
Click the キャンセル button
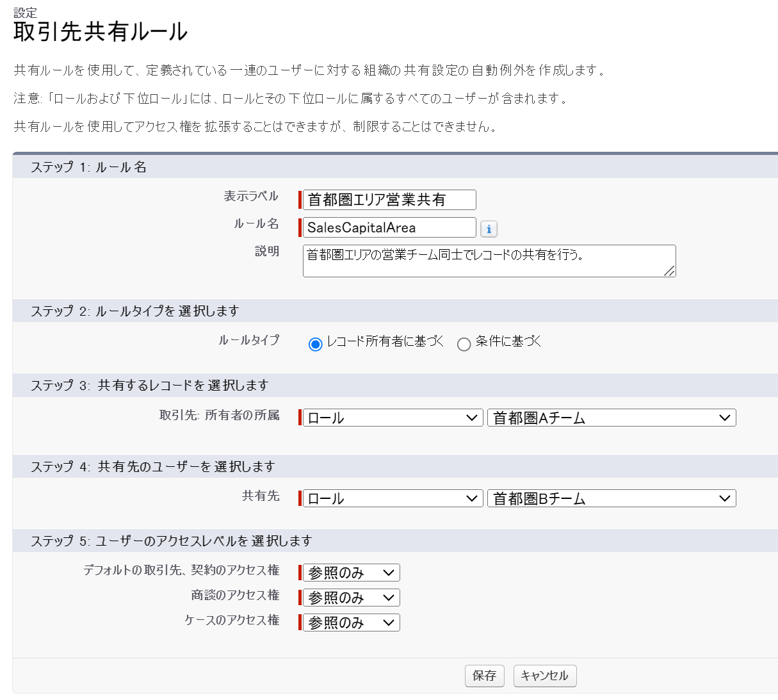pos(544,676)
